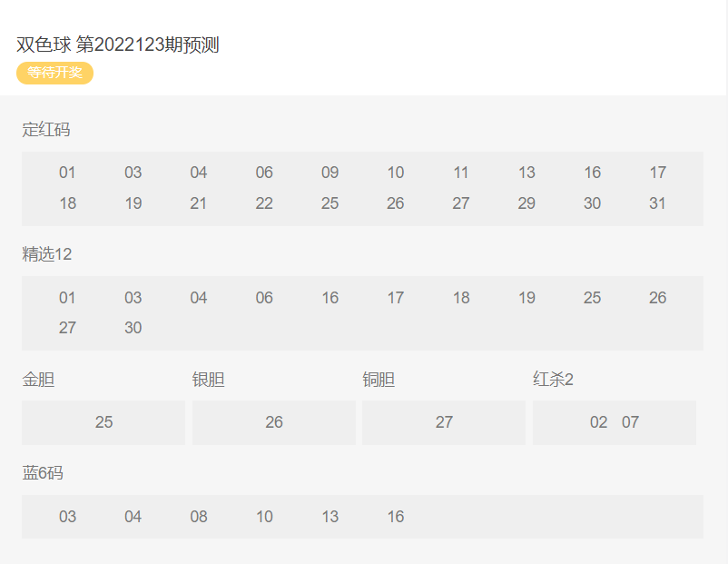The image size is (728, 564).
Task: Choose number 11 in 定红码 section
Action: click(461, 173)
